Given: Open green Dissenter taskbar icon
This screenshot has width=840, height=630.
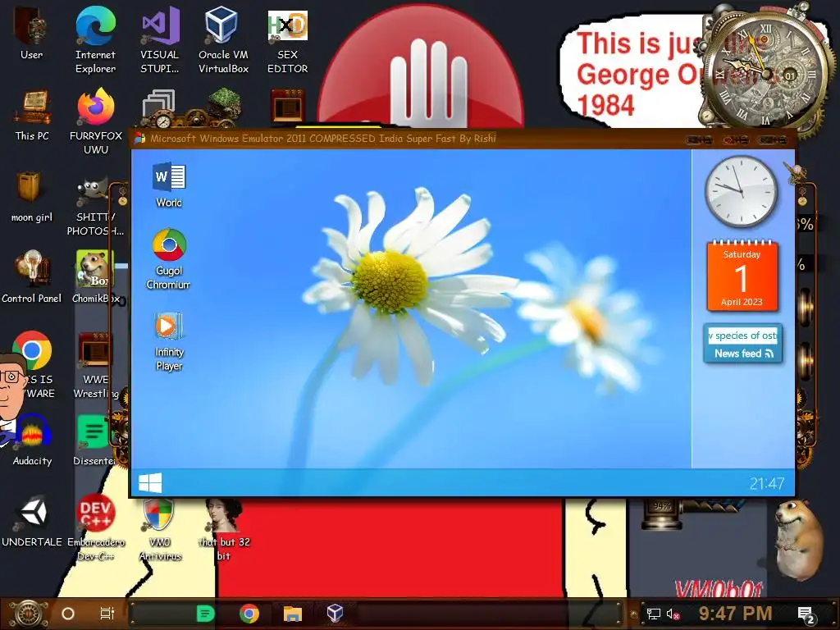Looking at the screenshot, I should (x=206, y=614).
